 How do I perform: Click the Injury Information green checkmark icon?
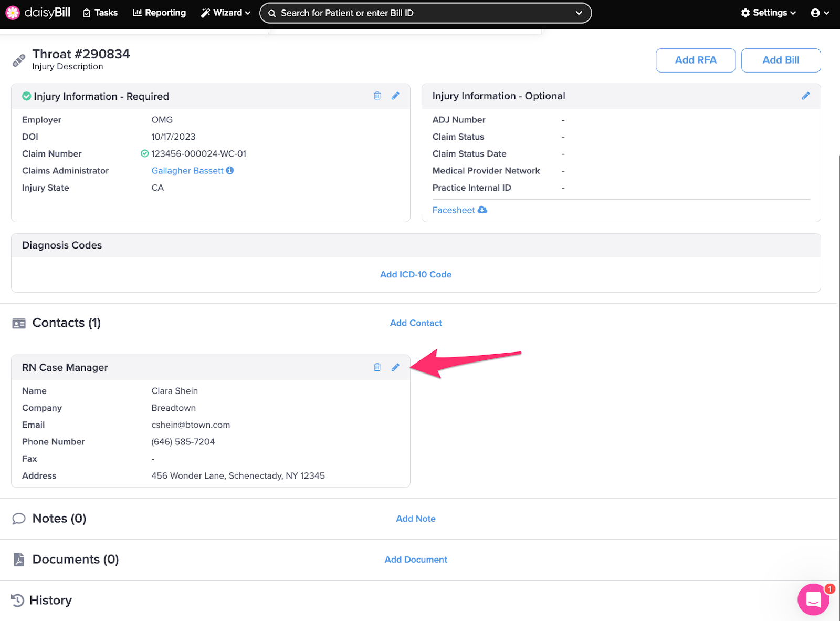(x=26, y=96)
